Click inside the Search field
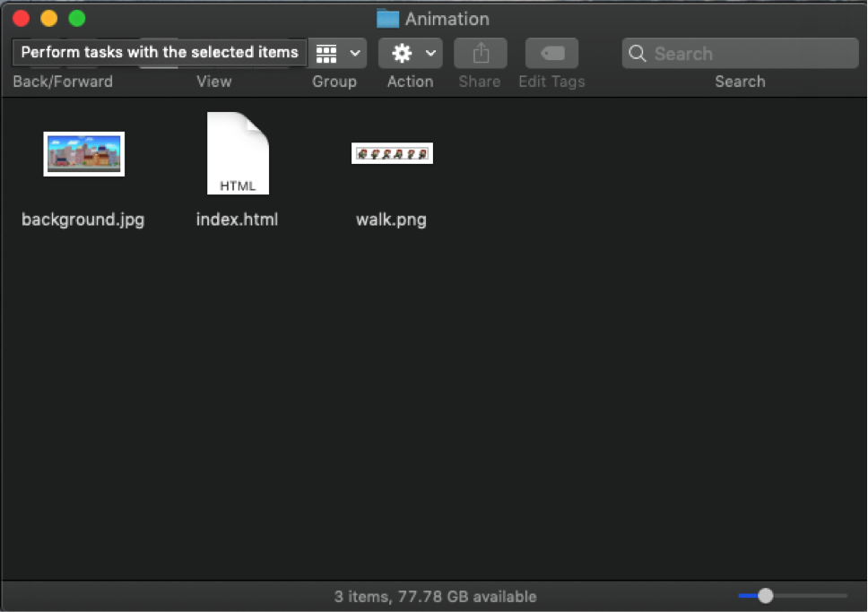The width and height of the screenshot is (868, 612). (x=749, y=54)
